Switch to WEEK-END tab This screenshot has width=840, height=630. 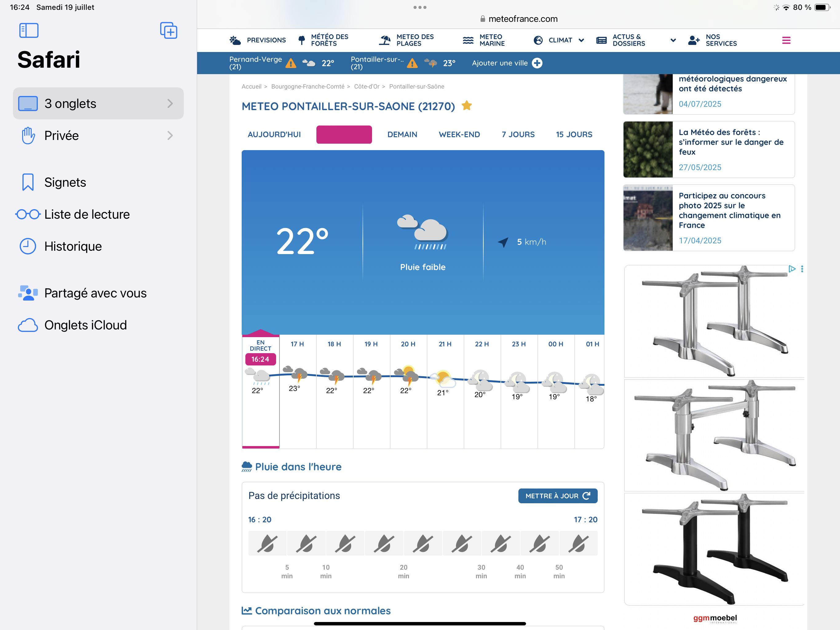pyautogui.click(x=459, y=134)
